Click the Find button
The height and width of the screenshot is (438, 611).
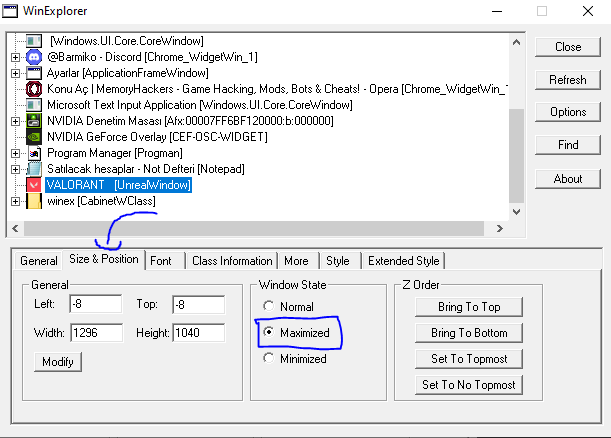568,145
